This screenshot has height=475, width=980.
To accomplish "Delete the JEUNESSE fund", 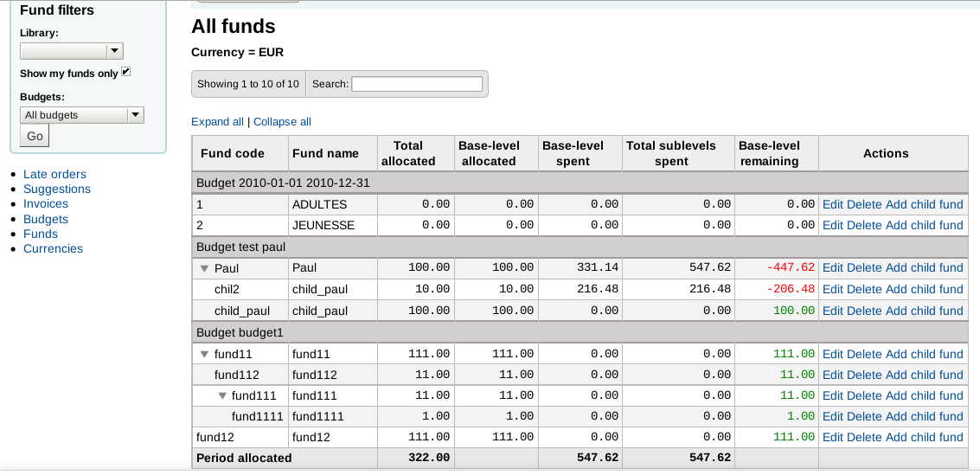I will [x=863, y=225].
